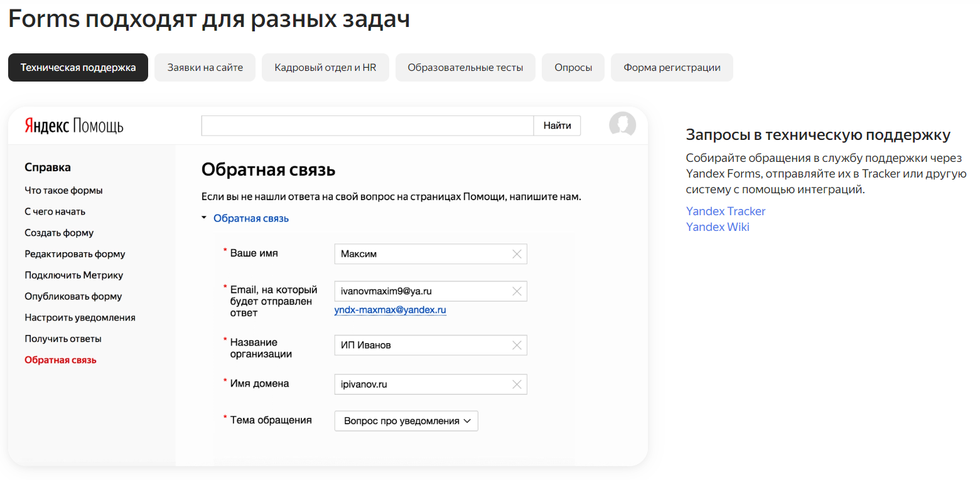Click the Найти search button

click(557, 125)
